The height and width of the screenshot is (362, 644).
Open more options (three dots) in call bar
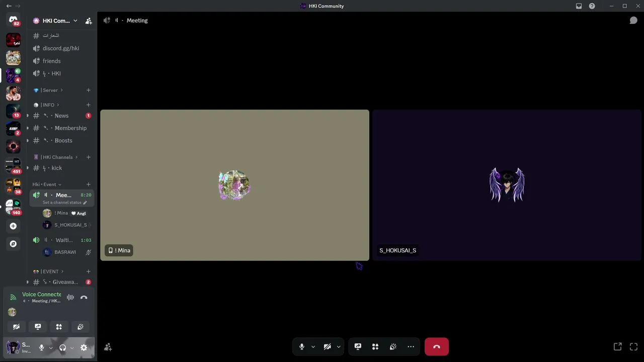click(x=411, y=346)
